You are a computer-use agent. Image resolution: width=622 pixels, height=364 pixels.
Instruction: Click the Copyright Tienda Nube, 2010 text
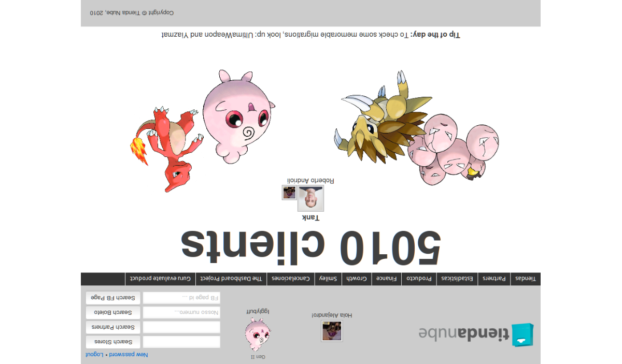132,13
